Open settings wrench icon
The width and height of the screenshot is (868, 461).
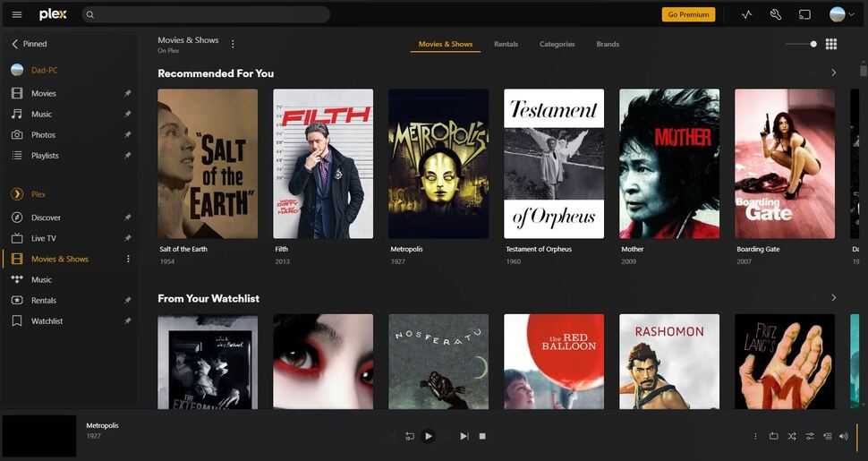coord(776,15)
